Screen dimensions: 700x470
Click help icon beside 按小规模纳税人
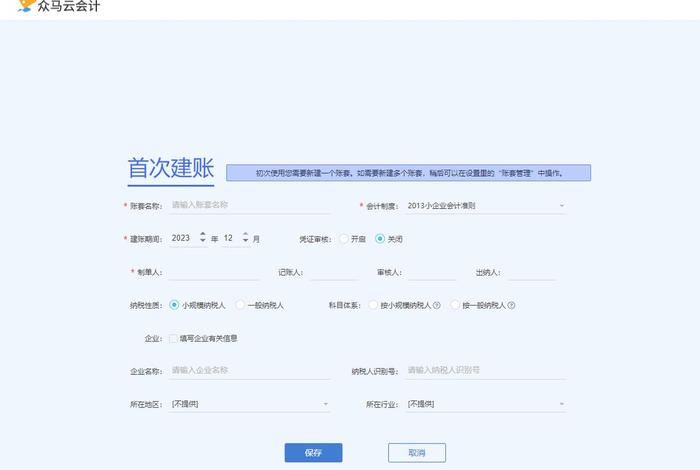pos(437,305)
